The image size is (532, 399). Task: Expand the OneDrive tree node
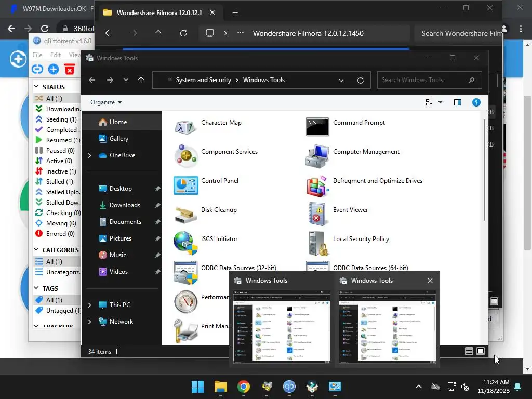pyautogui.click(x=89, y=155)
